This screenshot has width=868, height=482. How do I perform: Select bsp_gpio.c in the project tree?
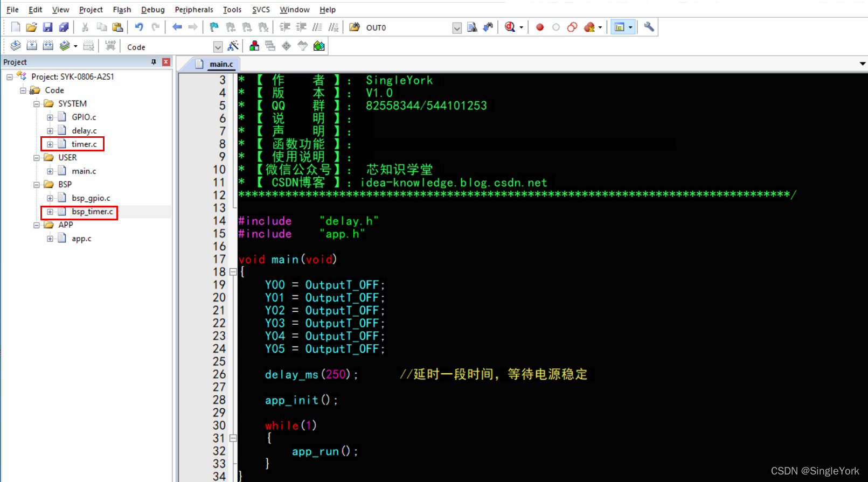91,198
